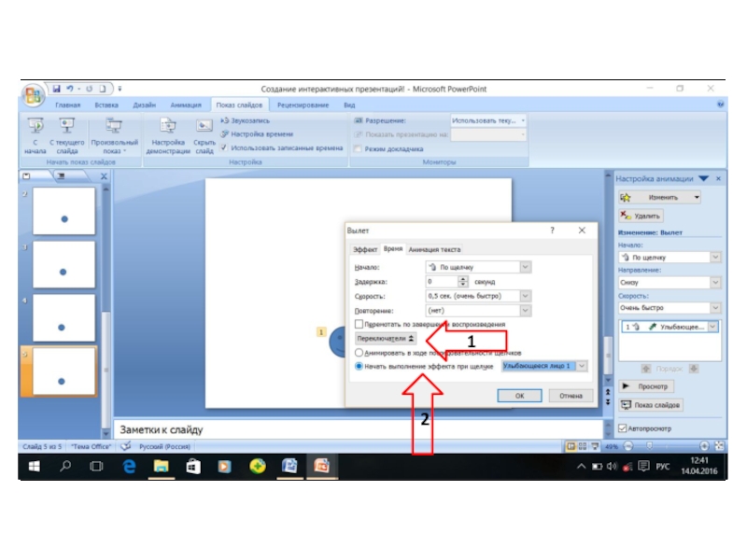The image size is (747, 560).
Task: Enable Перемотать по завершении воспроизведения checkbox
Action: tap(359, 324)
